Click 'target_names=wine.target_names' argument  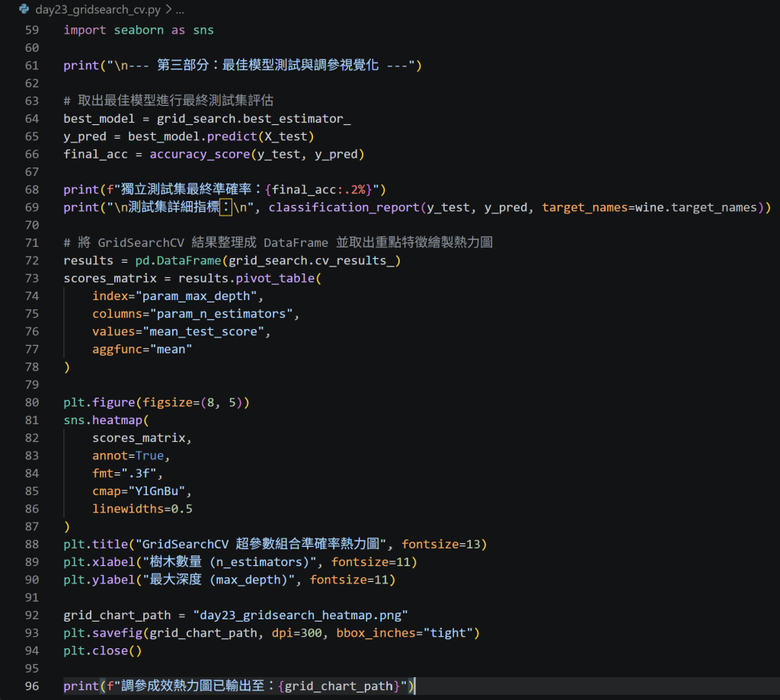point(649,207)
